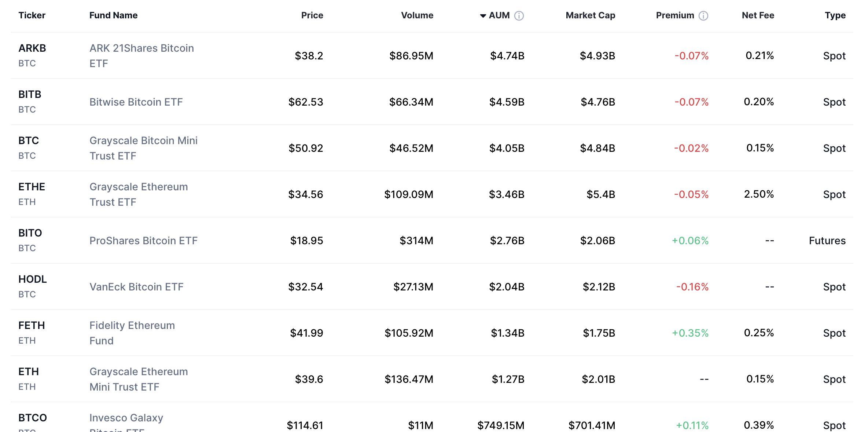868x432 pixels.
Task: Select the ARKB ticker row
Action: tap(32, 48)
